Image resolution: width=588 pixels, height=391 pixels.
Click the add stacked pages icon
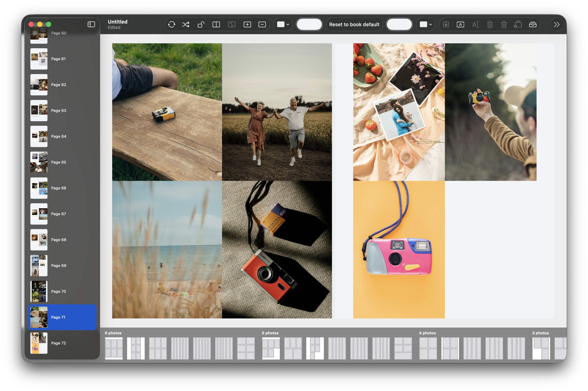(518, 25)
